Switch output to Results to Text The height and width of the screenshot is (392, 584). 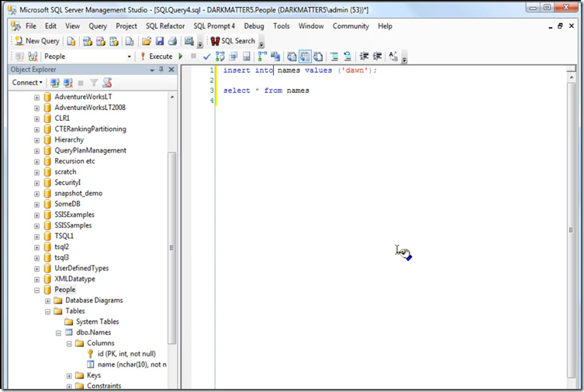pos(292,57)
